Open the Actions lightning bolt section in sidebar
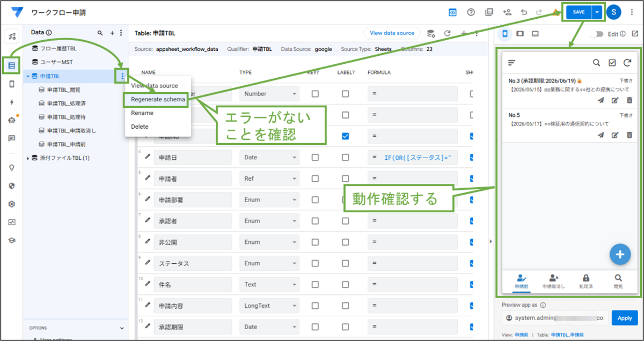 coord(12,102)
